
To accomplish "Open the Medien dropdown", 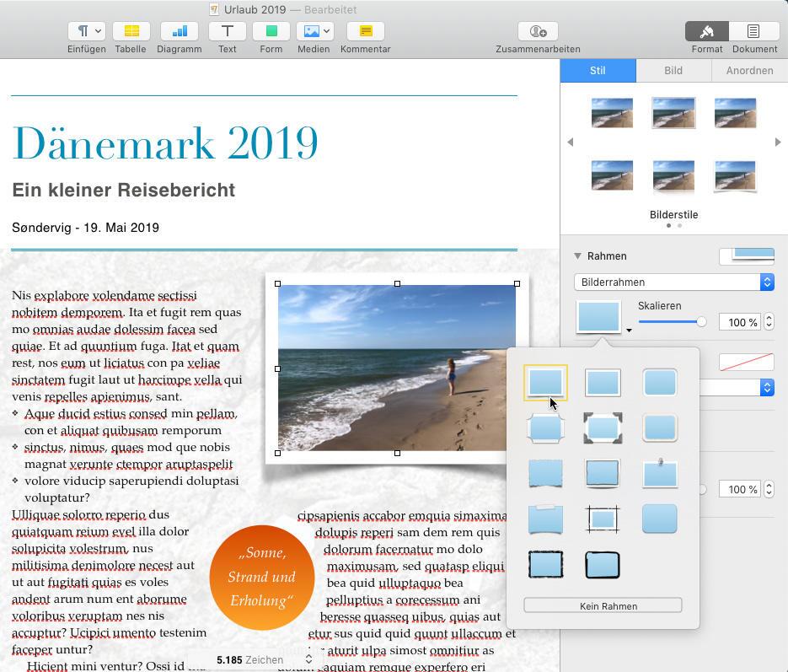I will pyautogui.click(x=314, y=31).
